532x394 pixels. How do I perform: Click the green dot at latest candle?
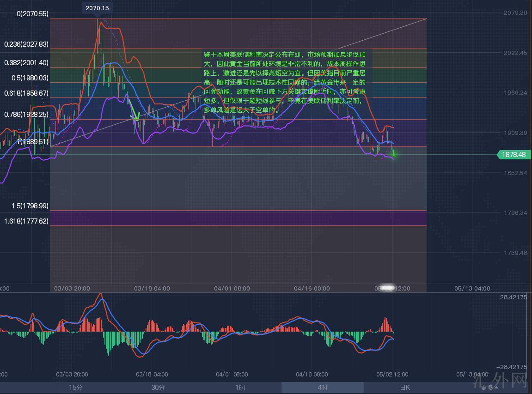click(393, 153)
